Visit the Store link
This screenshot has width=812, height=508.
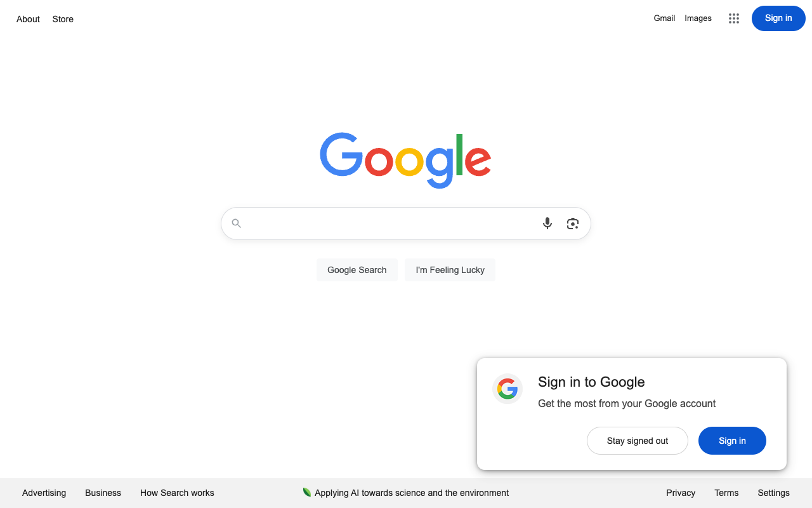coord(63,19)
